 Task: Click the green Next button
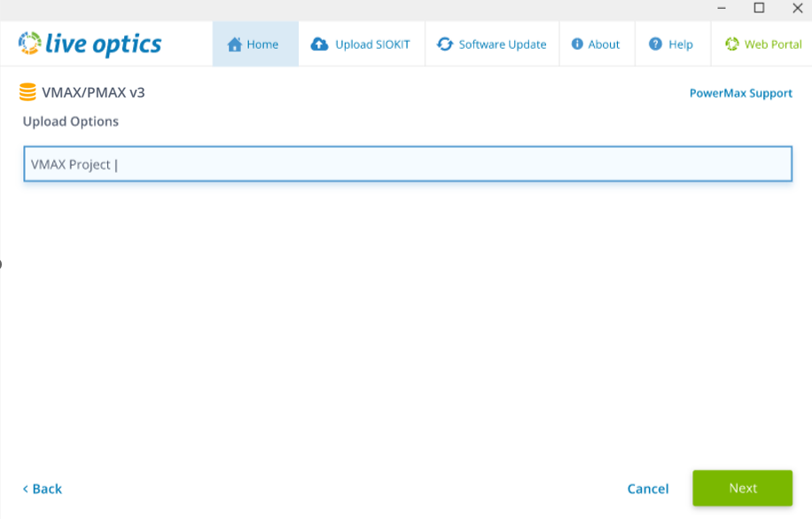click(743, 489)
